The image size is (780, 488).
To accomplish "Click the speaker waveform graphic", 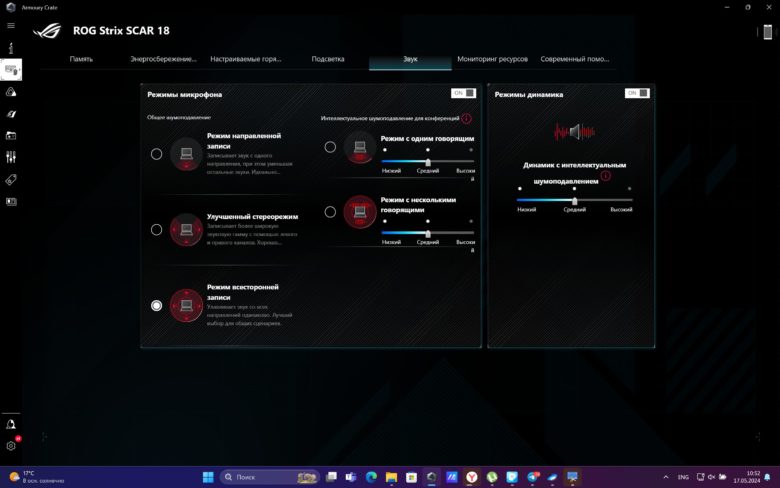I will pos(575,132).
